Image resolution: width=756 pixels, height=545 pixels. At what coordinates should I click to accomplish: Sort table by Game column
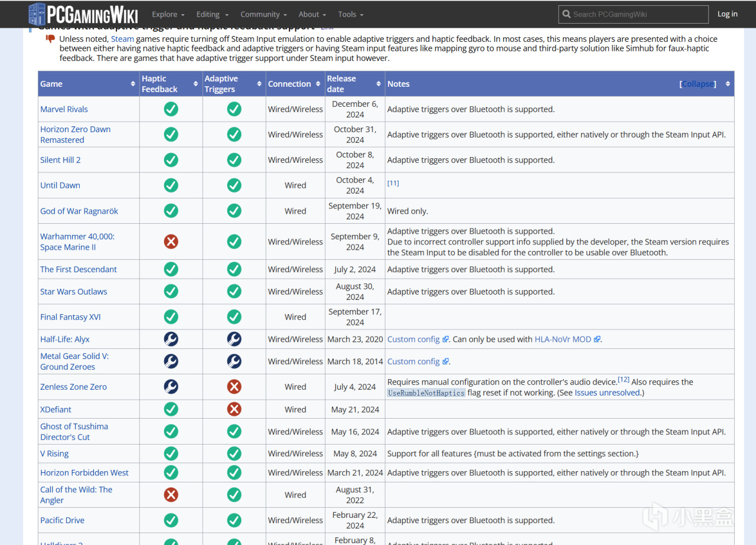133,84
